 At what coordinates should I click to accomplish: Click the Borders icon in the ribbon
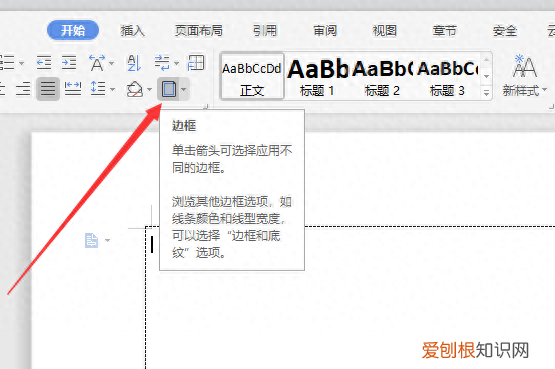pyautogui.click(x=169, y=89)
